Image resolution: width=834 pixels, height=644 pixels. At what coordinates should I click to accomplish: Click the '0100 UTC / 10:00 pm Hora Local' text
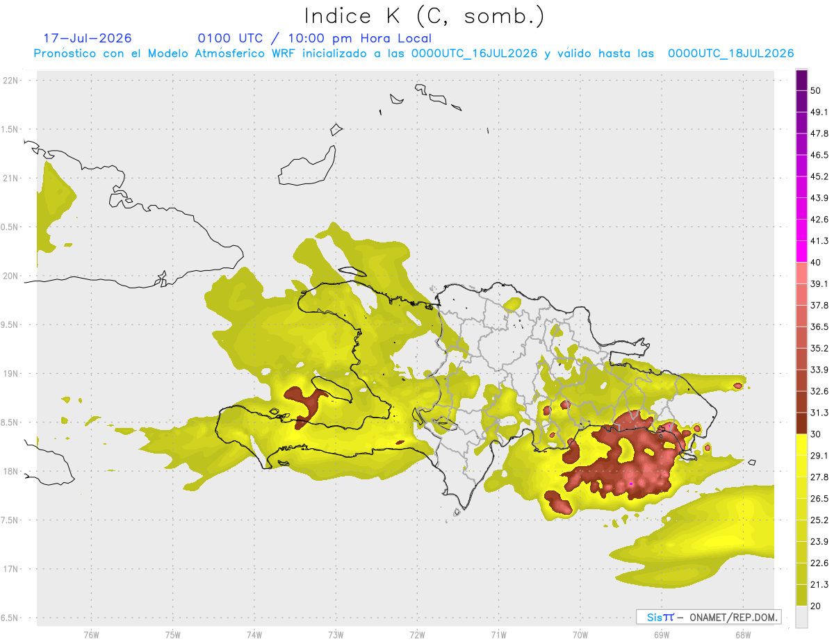pos(315,38)
